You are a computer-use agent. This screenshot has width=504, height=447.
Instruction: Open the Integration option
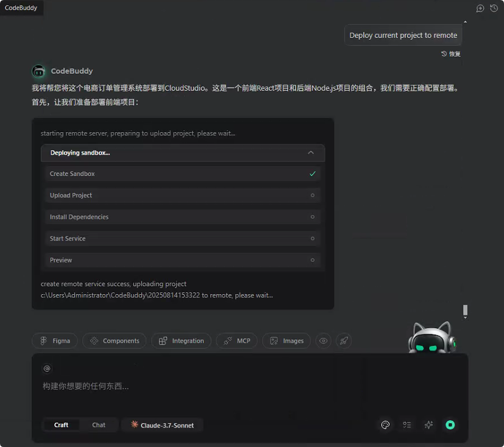181,340
